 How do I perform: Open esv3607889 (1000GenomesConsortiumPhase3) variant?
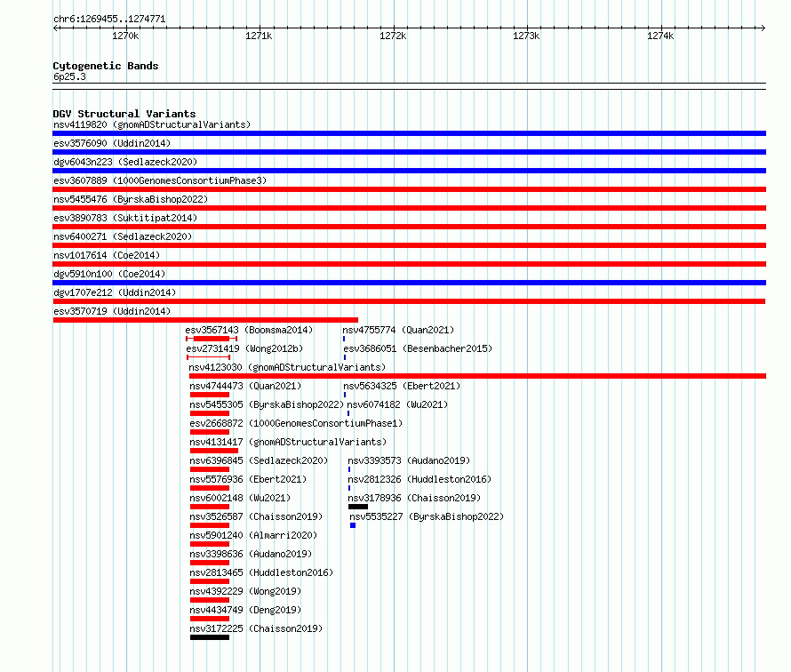160,180
